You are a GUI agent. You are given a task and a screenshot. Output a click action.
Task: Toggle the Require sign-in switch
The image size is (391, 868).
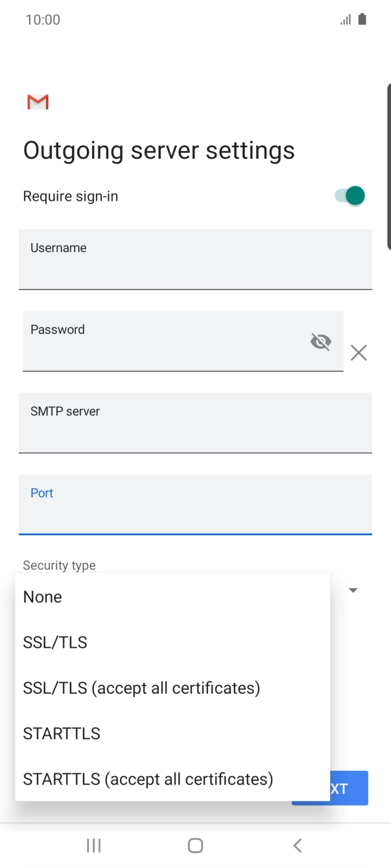tap(350, 196)
